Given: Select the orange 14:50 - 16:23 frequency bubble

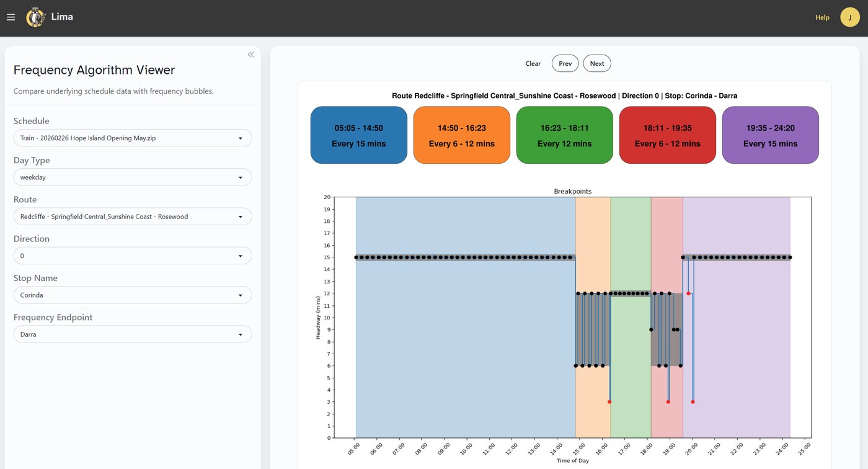Looking at the screenshot, I should coord(462,135).
